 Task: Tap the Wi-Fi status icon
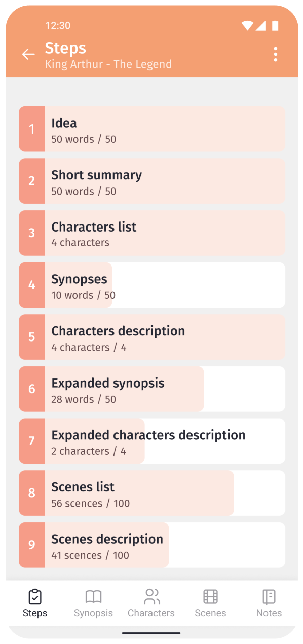[247, 25]
